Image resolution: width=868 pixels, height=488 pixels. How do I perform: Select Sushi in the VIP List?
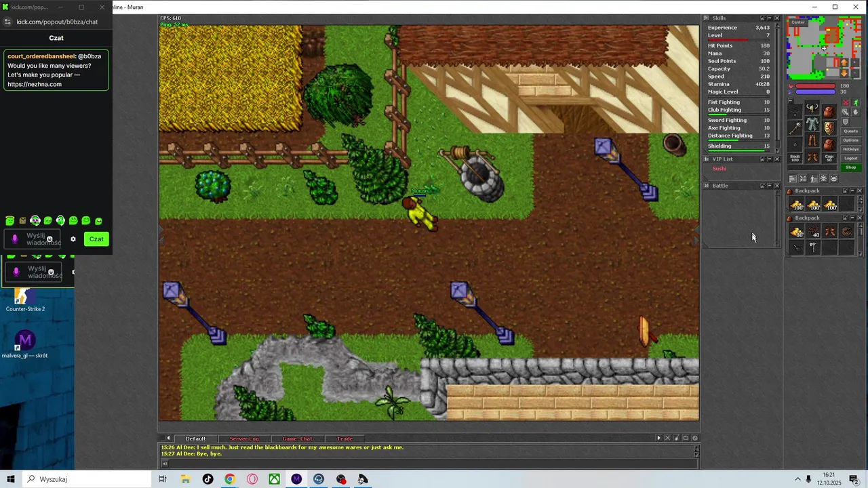click(719, 168)
